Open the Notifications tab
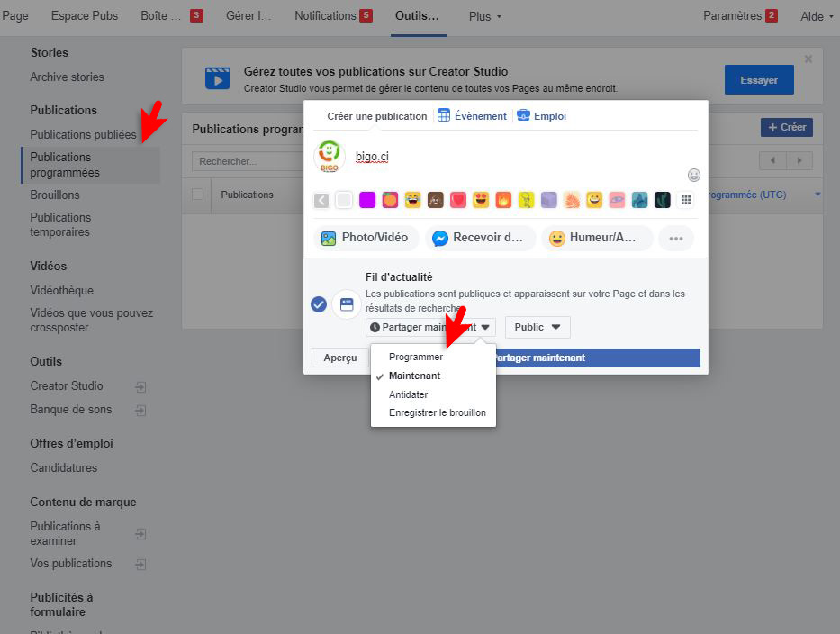 333,16
